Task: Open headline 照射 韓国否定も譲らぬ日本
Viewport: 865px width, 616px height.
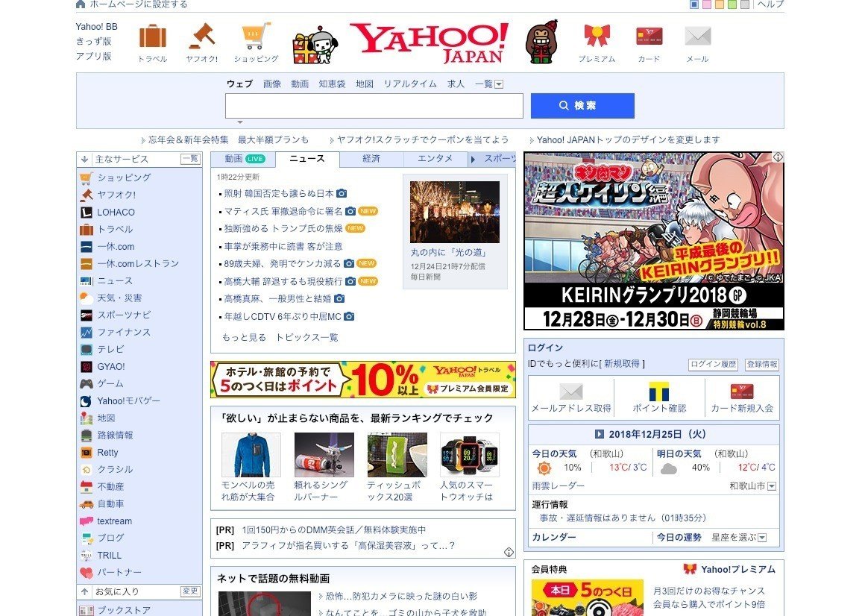Action: pos(279,194)
